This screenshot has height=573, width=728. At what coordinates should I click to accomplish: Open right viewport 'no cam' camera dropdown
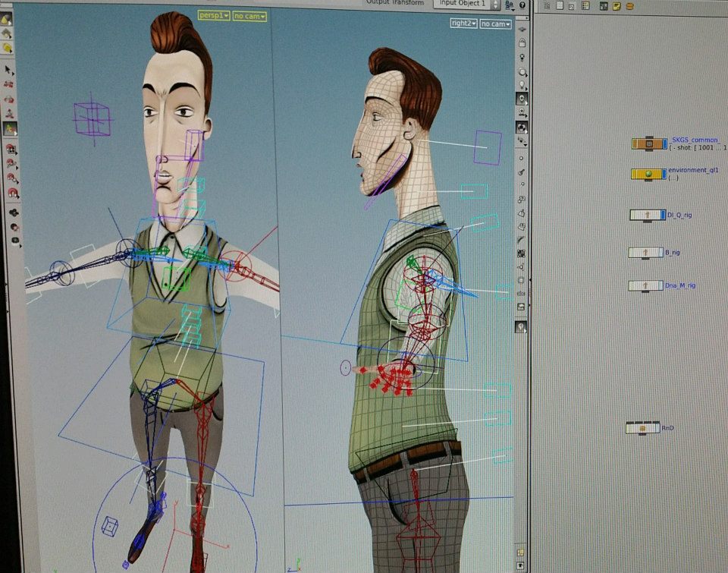tap(496, 24)
